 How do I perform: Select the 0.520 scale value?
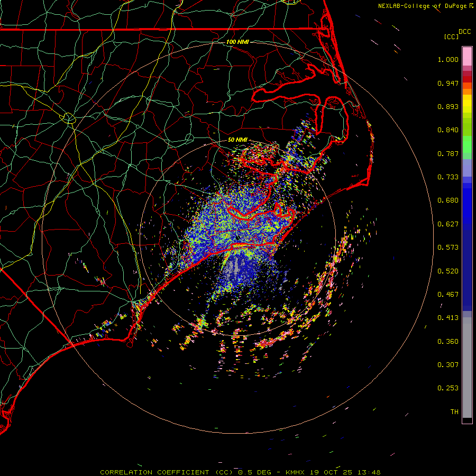pos(448,271)
